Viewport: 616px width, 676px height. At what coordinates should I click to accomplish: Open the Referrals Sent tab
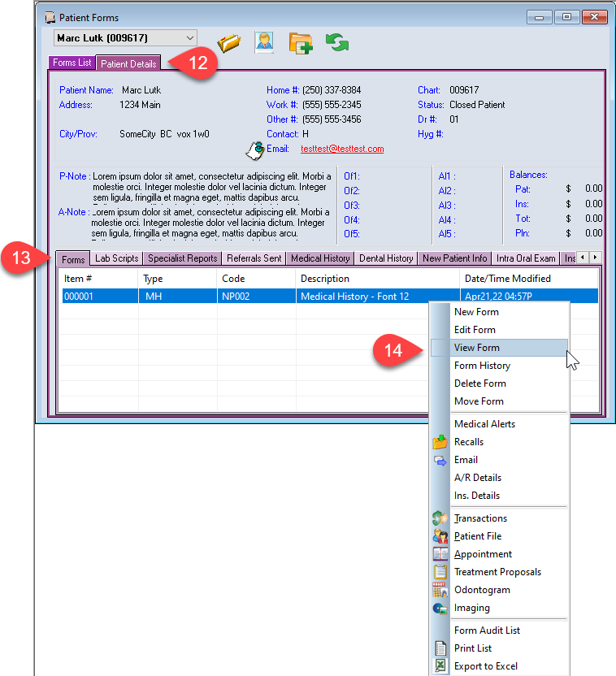(254, 258)
